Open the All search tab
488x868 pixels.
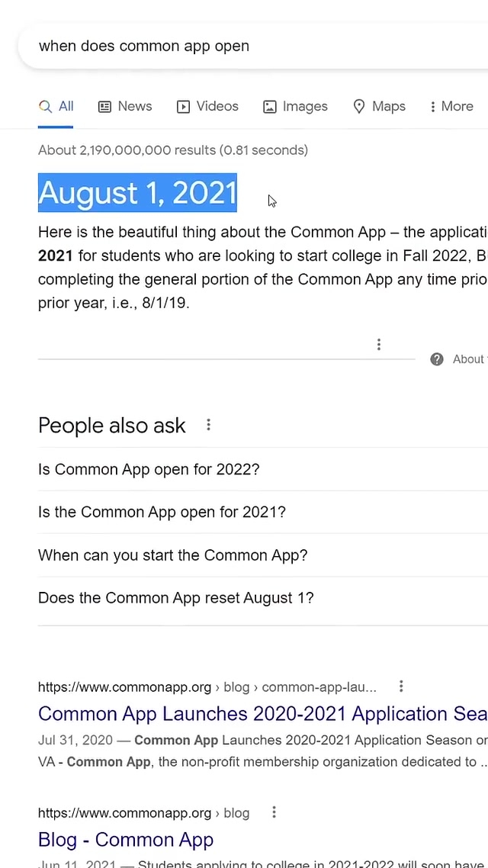(x=56, y=106)
